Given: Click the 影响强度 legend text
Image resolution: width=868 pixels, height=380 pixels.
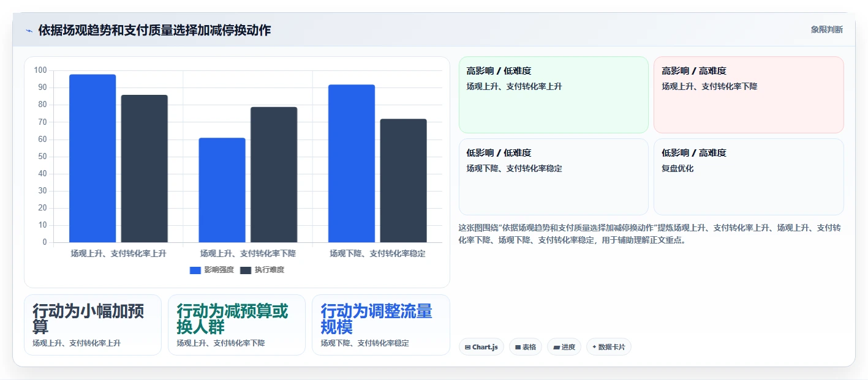Looking at the screenshot, I should (219, 270).
